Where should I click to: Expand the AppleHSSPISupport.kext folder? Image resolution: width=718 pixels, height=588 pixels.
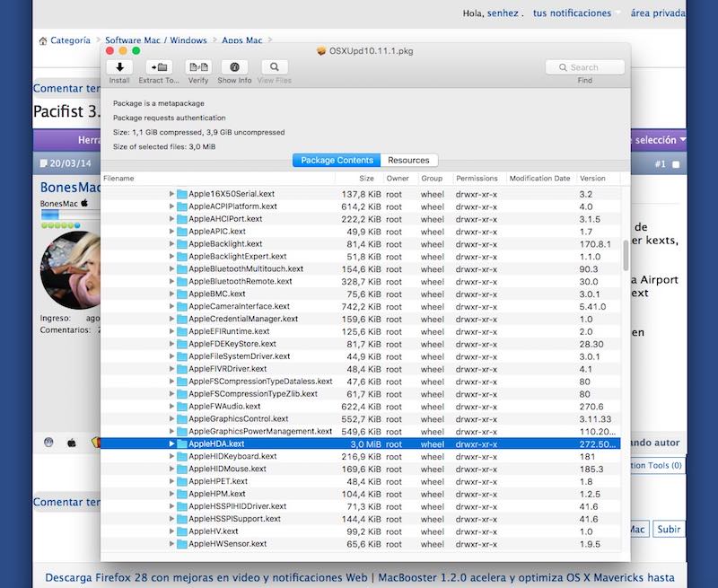tap(171, 519)
